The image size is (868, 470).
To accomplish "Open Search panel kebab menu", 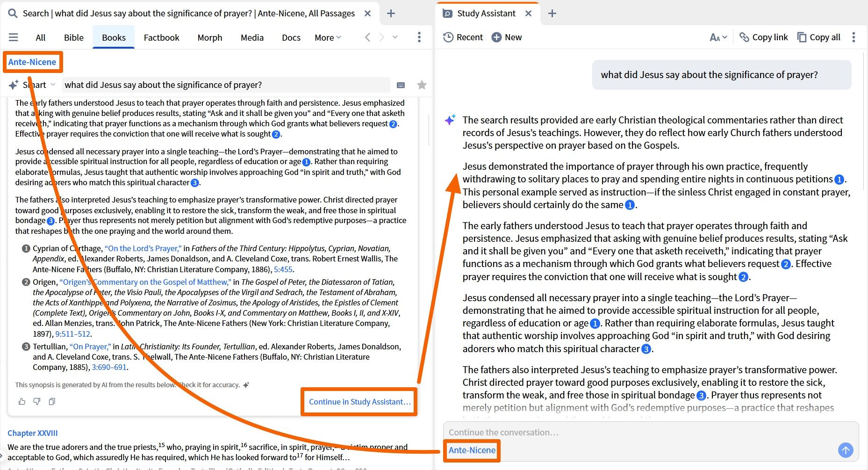I will click(x=419, y=37).
